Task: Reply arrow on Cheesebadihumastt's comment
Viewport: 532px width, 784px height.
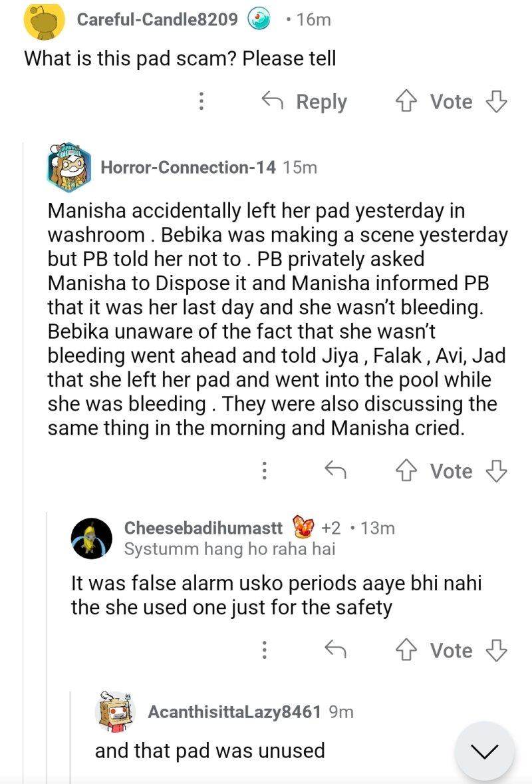Action: coord(336,650)
